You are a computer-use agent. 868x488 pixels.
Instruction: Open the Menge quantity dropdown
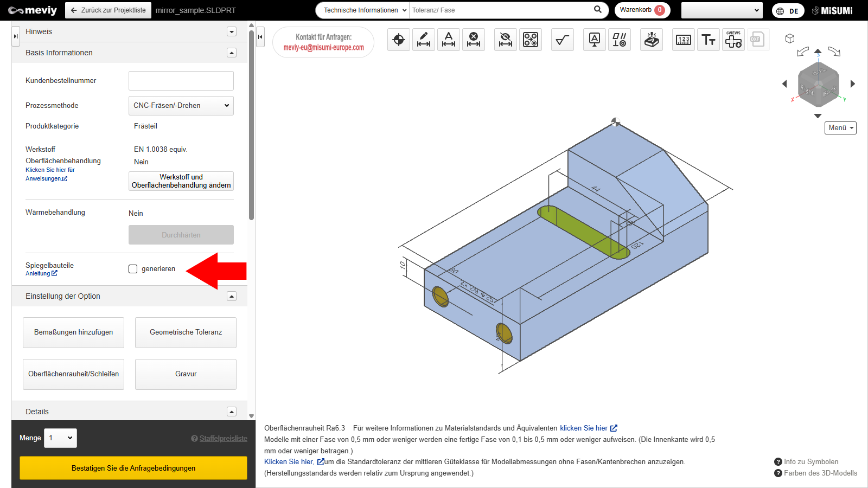[x=60, y=438]
